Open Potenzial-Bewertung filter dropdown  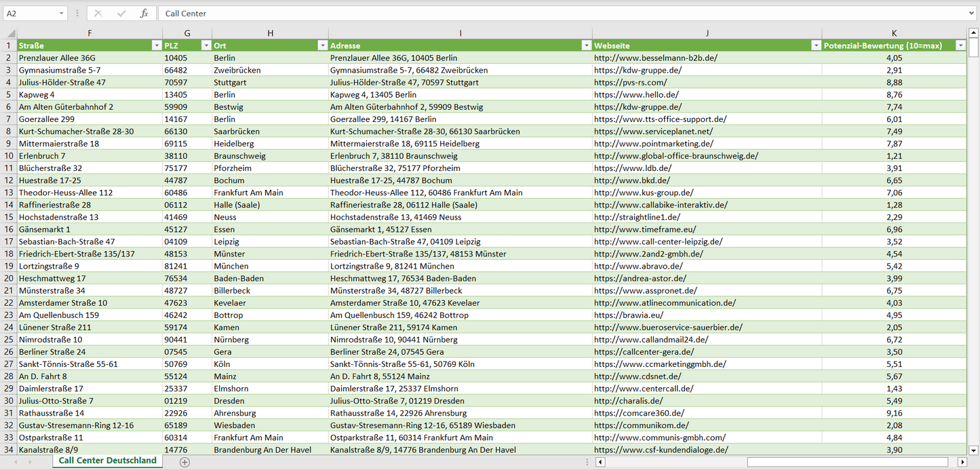960,45
